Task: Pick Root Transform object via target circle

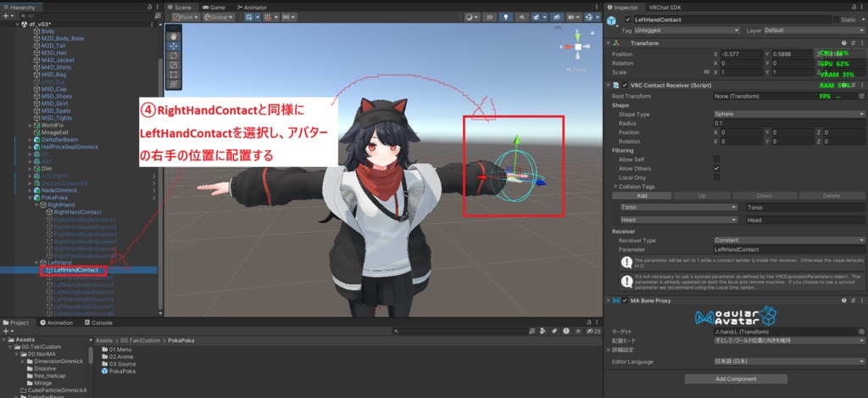Action: (861, 96)
